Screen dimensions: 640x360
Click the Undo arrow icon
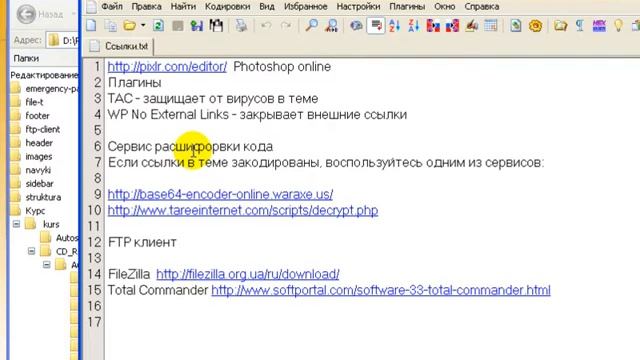coord(266,26)
